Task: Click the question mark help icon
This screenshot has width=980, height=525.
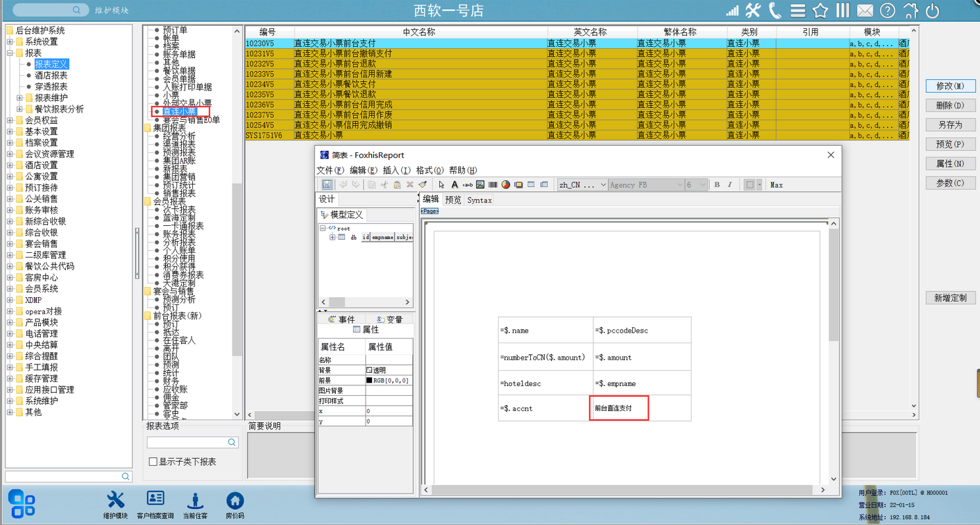Action: click(888, 11)
